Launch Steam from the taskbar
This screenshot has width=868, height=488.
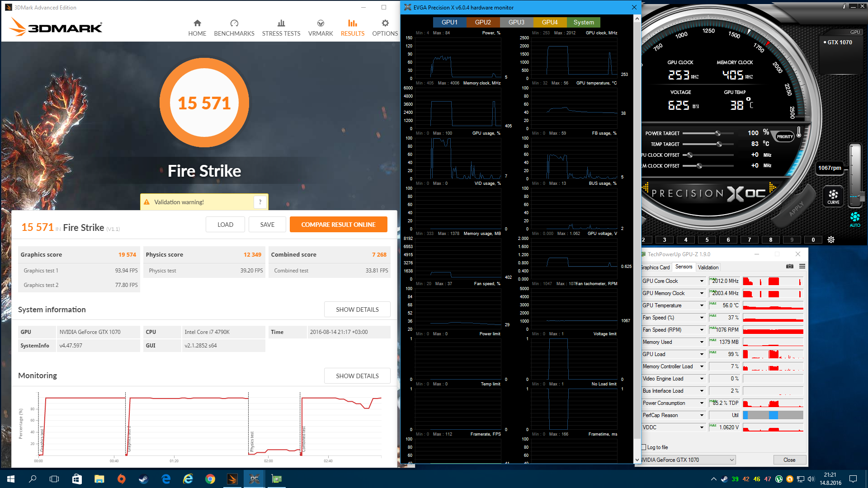pos(144,479)
